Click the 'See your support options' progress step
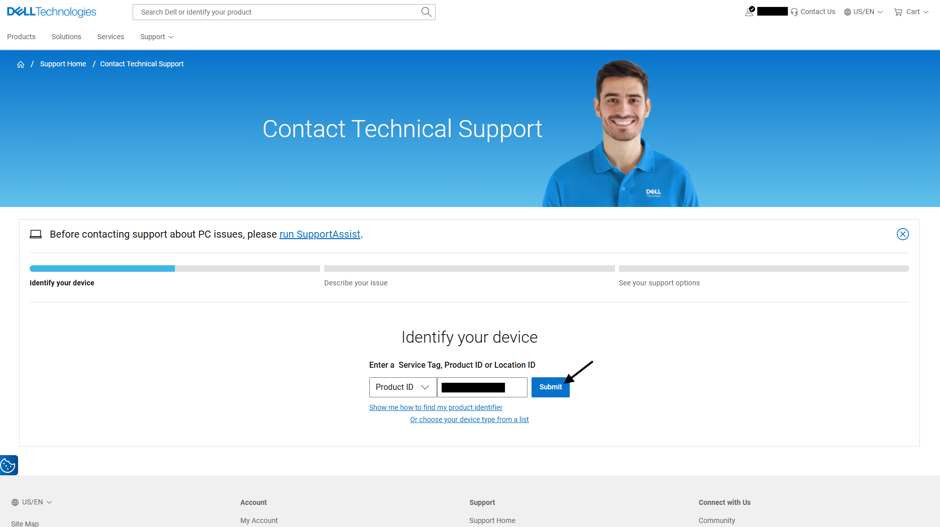Image resolution: width=940 pixels, height=527 pixels. (659, 283)
